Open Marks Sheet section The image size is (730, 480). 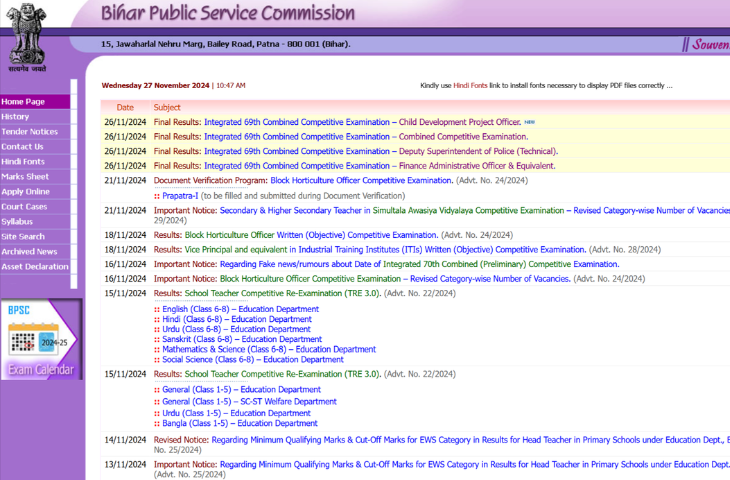[35, 176]
